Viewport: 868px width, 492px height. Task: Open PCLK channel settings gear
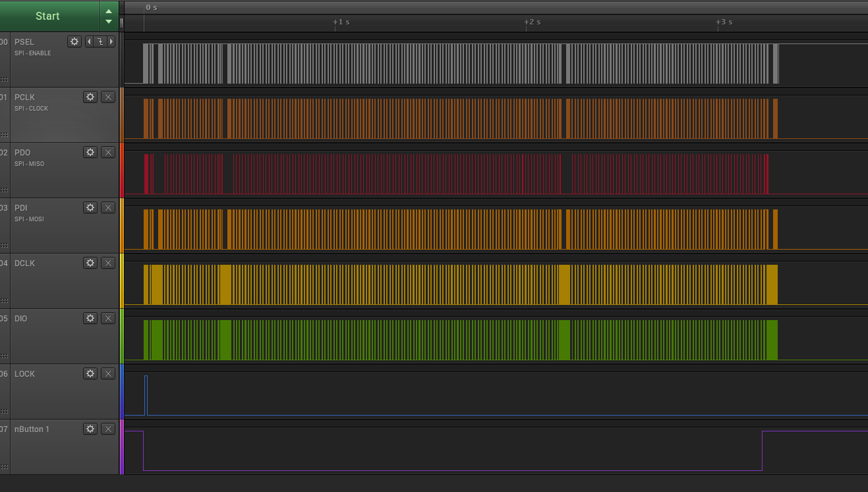90,97
